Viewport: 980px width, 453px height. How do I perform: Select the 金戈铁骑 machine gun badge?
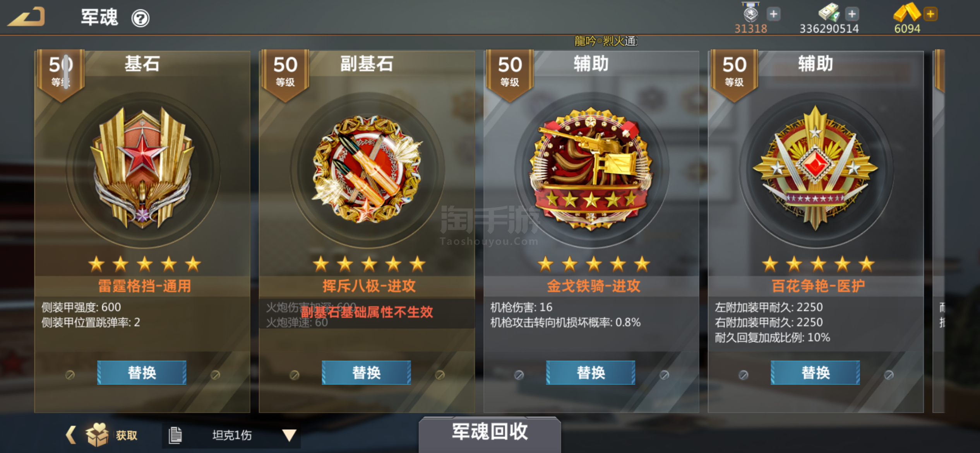[591, 169]
